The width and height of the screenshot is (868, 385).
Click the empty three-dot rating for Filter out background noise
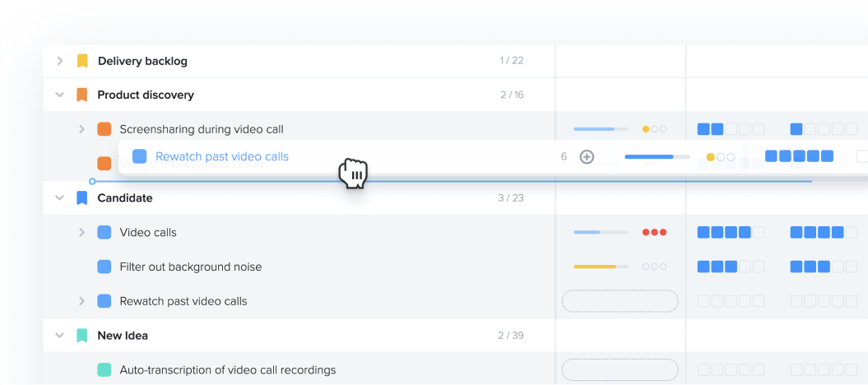[x=654, y=267]
